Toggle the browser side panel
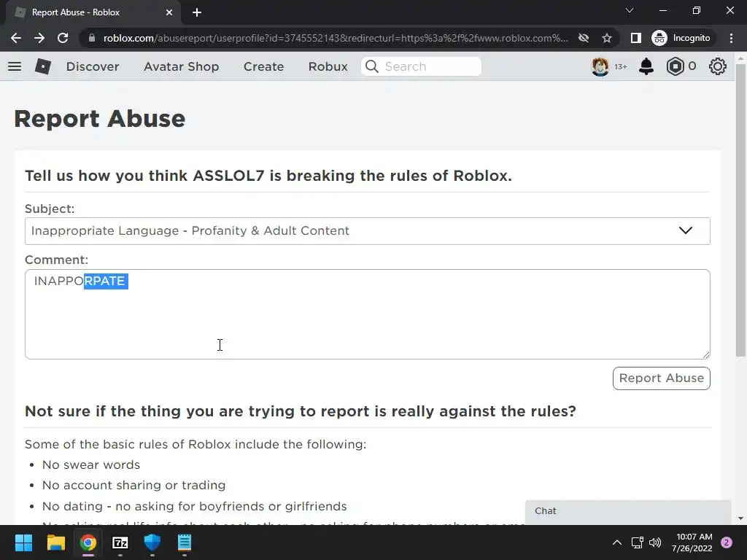747x560 pixels. (635, 38)
